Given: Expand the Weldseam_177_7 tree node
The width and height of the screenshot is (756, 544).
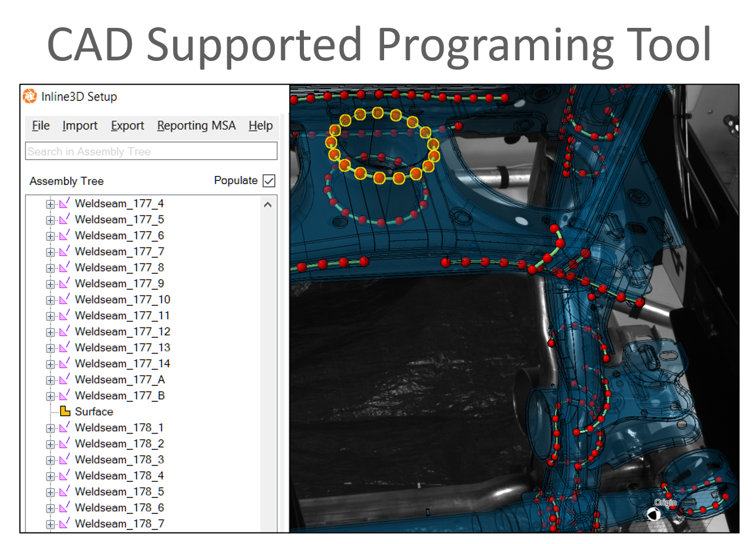Looking at the screenshot, I should pyautogui.click(x=51, y=252).
